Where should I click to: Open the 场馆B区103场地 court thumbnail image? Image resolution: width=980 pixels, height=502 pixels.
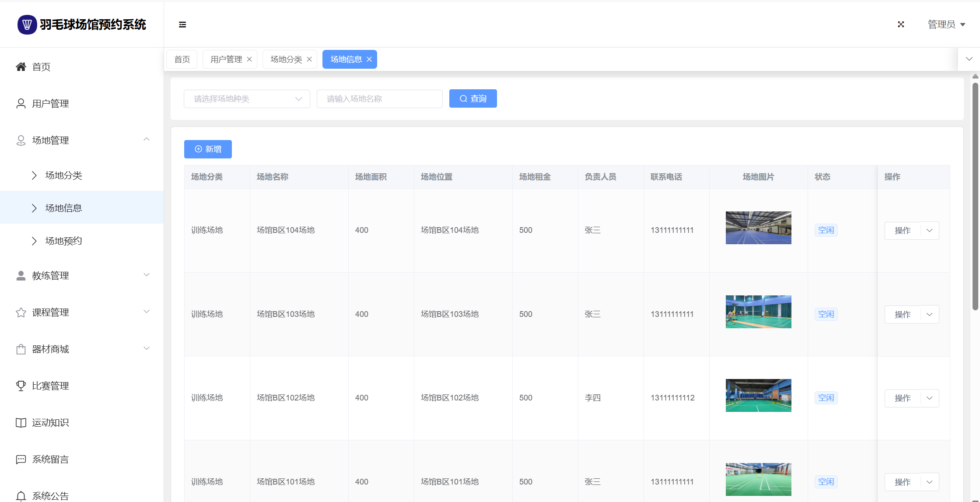[x=758, y=312]
